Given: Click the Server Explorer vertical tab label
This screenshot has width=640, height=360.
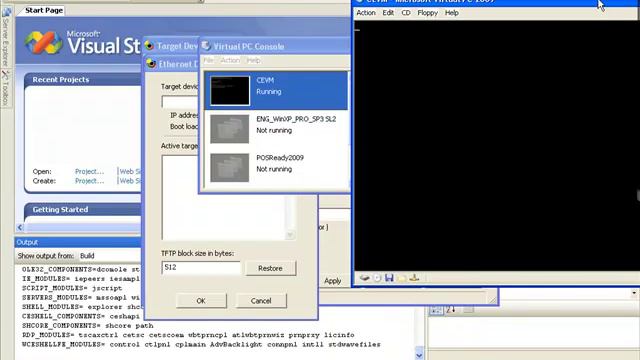Looking at the screenshot, I should [x=6, y=42].
